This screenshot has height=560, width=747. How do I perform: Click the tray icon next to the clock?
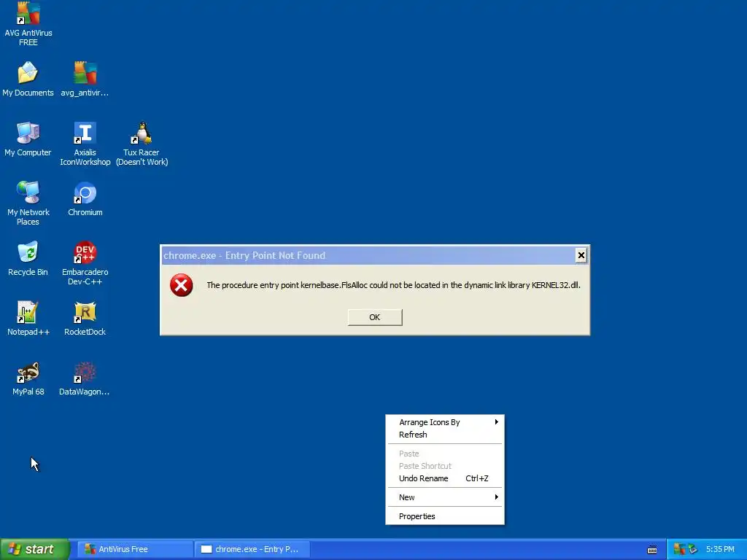[x=693, y=549]
